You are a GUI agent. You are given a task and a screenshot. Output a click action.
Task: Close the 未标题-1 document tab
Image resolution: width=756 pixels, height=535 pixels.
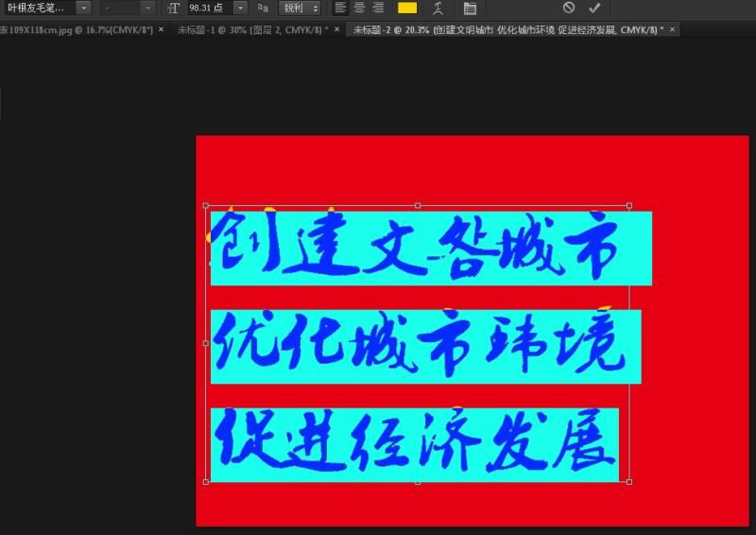(x=338, y=29)
